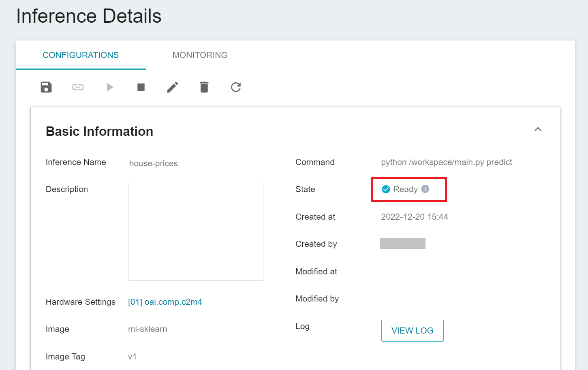
Task: Click the v1 image tag value
Action: tap(133, 357)
